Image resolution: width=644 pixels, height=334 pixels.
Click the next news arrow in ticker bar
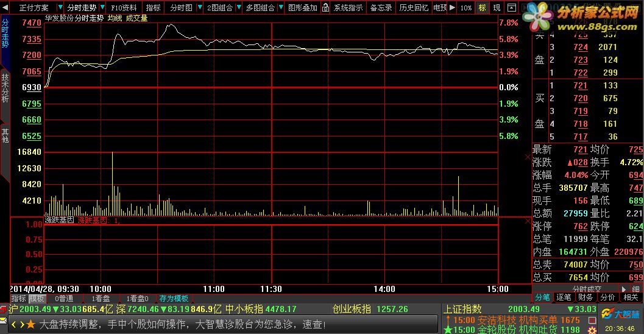coord(22,324)
